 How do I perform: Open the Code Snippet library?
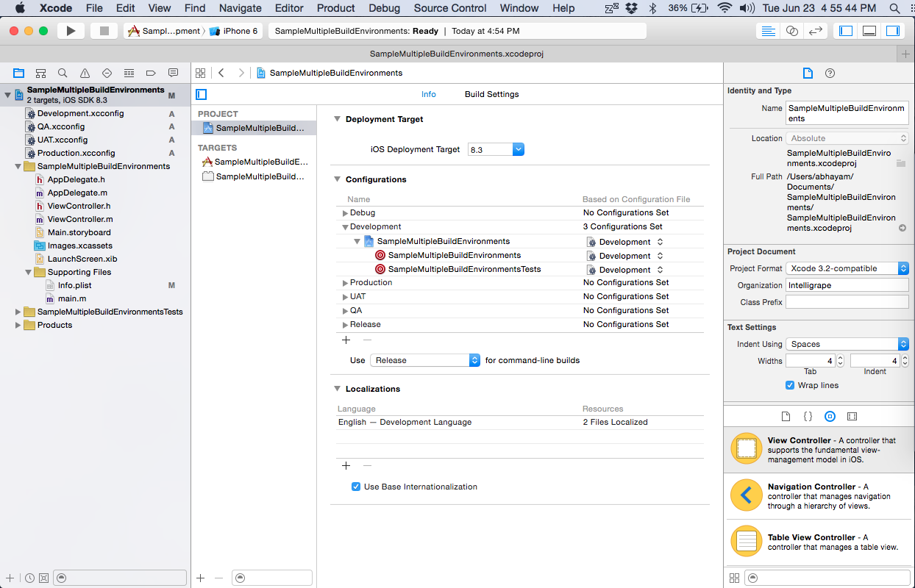(808, 416)
